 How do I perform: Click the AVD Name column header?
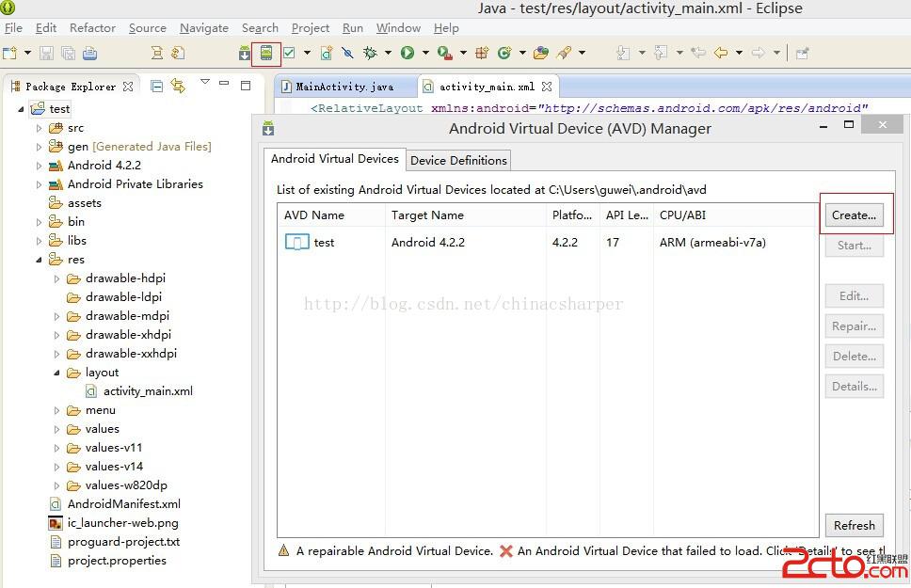[x=331, y=215]
